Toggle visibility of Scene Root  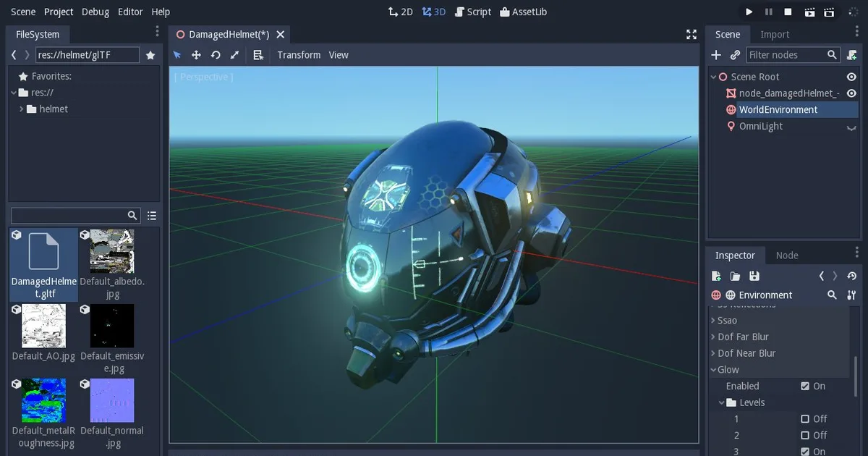tap(851, 77)
